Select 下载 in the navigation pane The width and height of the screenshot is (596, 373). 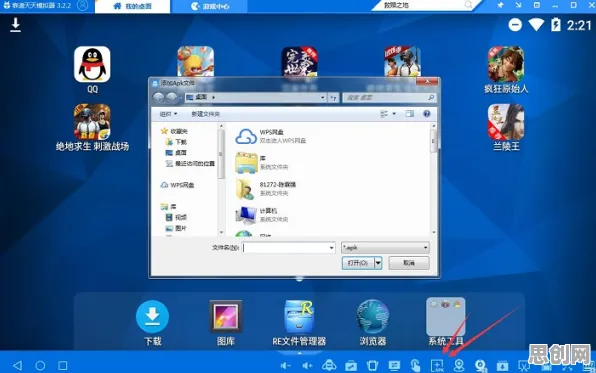pyautogui.click(x=176, y=142)
